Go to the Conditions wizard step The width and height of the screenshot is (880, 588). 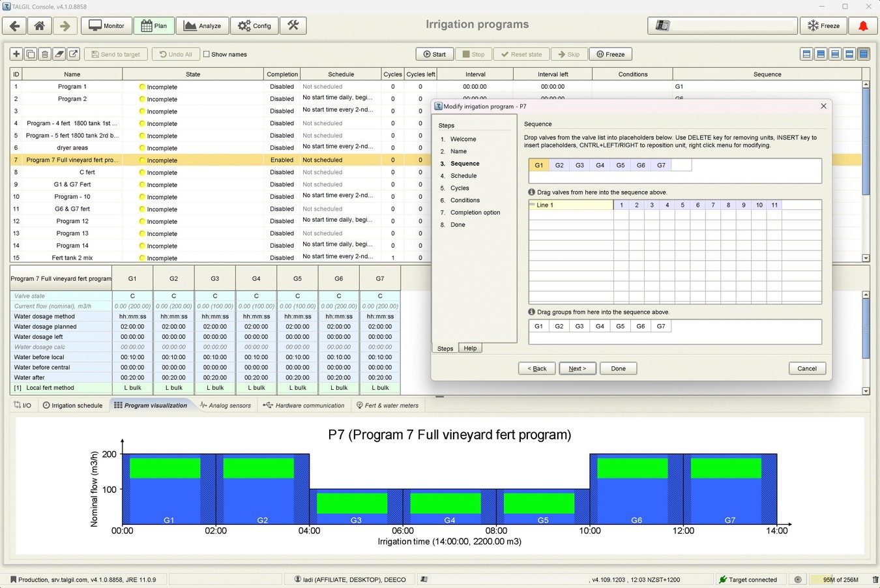click(465, 200)
